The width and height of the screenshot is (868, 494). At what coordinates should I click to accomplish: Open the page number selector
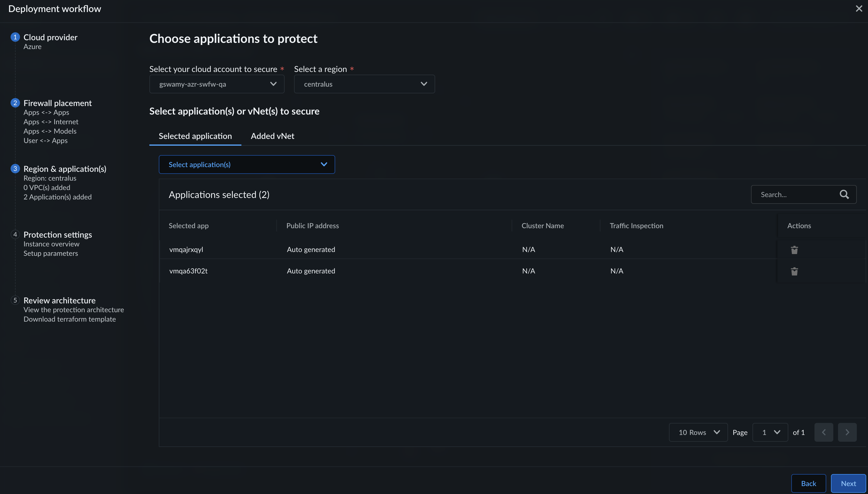tap(770, 432)
